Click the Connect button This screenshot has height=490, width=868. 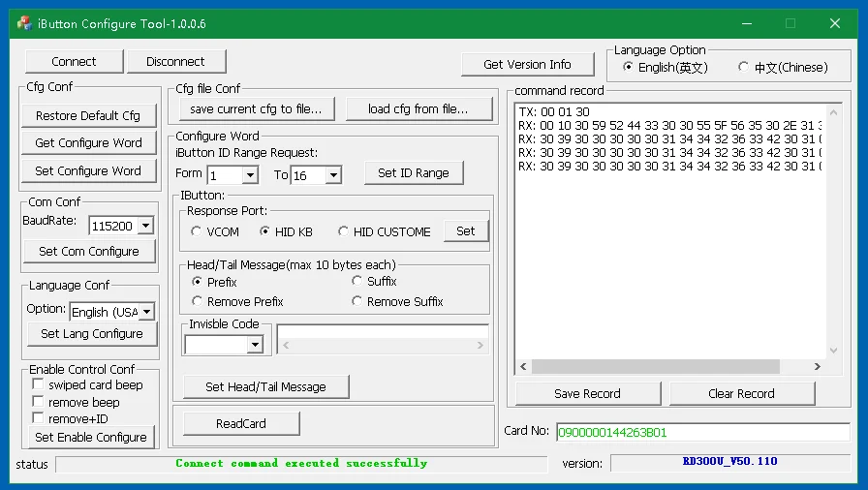click(75, 61)
